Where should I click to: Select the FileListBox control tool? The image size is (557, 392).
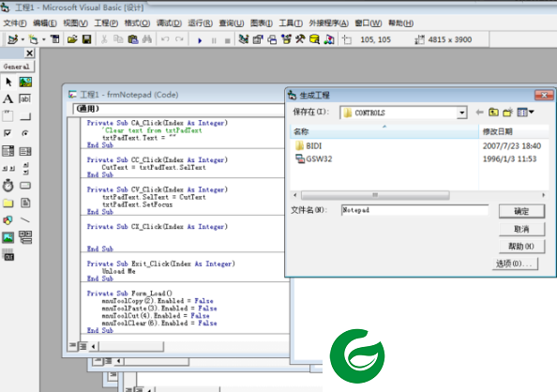click(x=25, y=203)
